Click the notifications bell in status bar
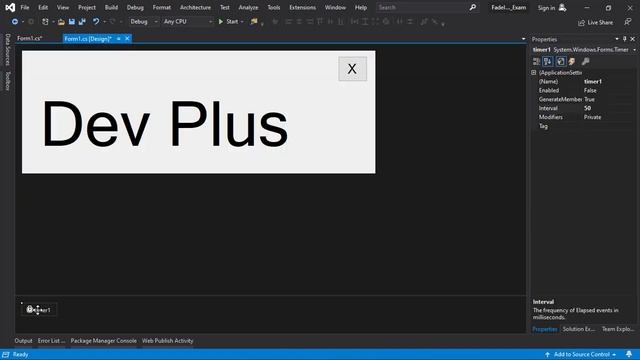This screenshot has height=360, width=640. point(629,354)
